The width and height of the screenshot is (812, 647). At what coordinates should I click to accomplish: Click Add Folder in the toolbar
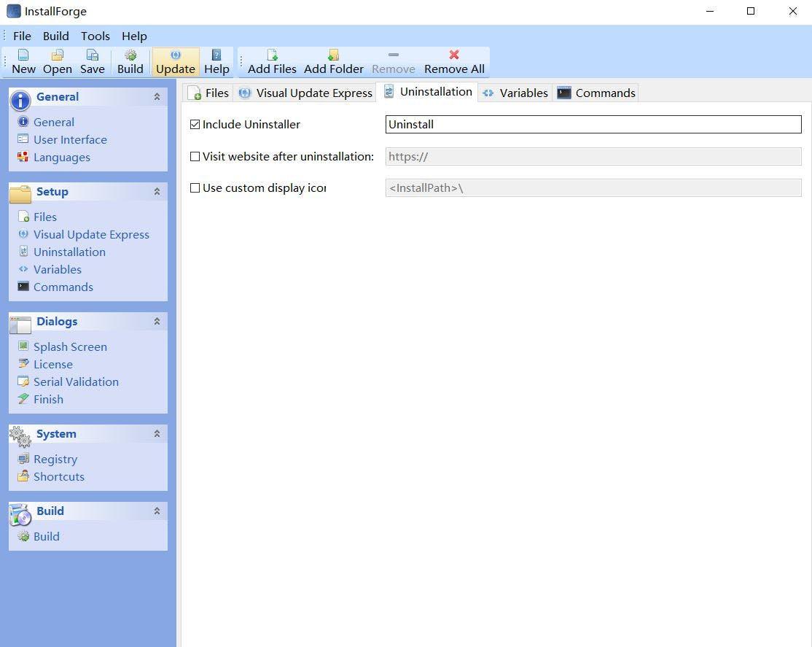[333, 61]
